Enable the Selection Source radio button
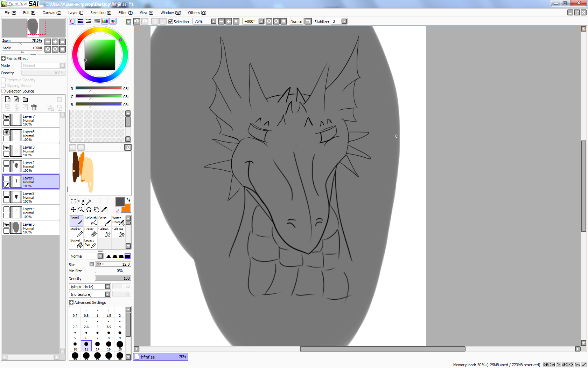The image size is (588, 368). tap(3, 91)
